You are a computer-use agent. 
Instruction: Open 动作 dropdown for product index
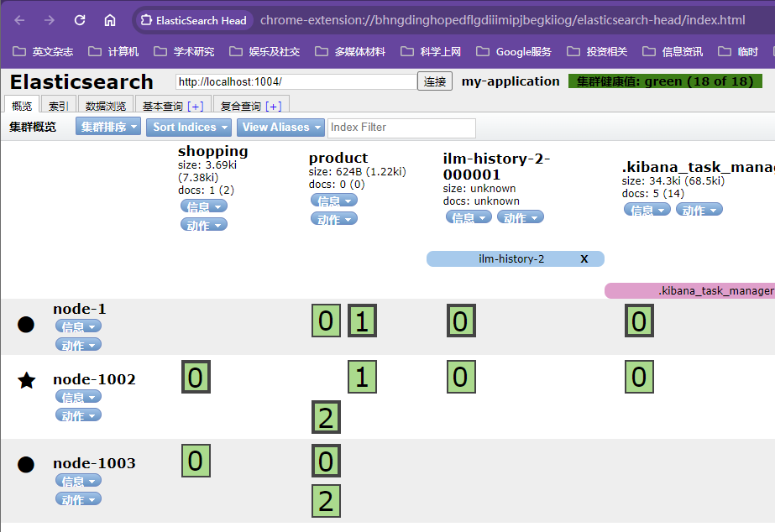tap(334, 219)
